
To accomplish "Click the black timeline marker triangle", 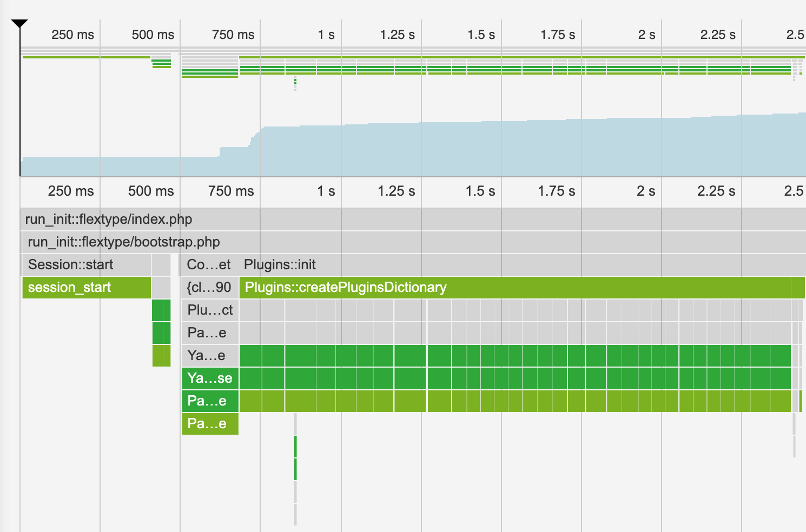I will coord(20,24).
